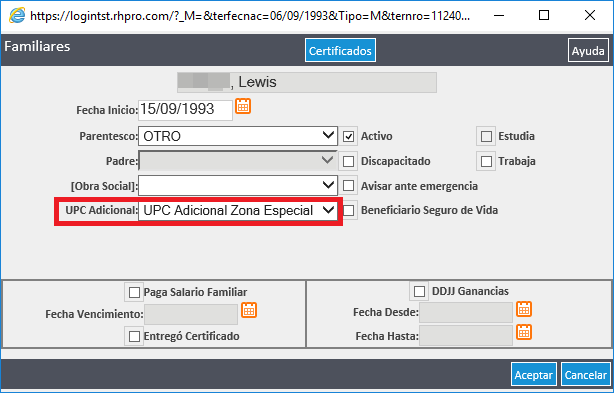Click the Fecha Hasta field

(x=466, y=336)
